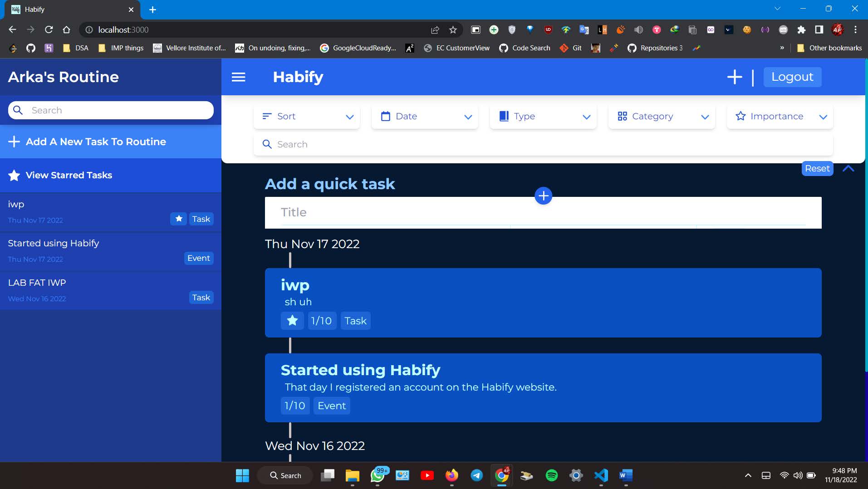Open the sidebar hamburger menu
Image resolution: width=868 pixels, height=489 pixels.
pyautogui.click(x=238, y=77)
